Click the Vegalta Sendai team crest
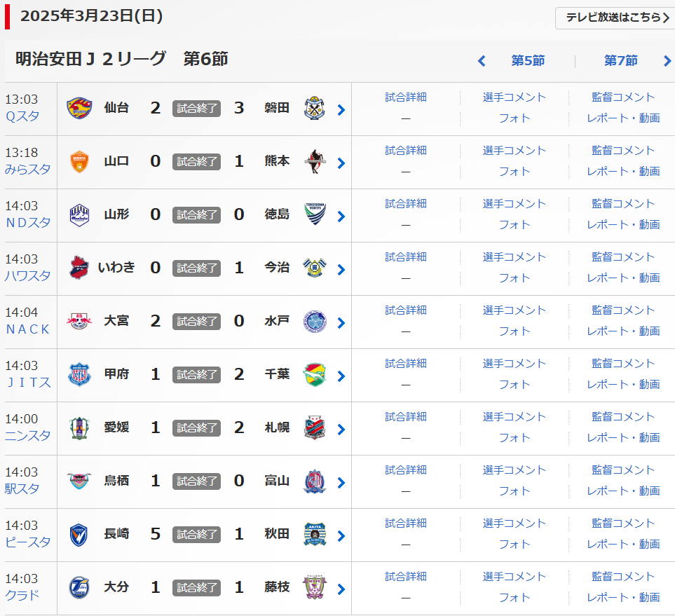Viewport: 675px width, 616px height. 79,109
